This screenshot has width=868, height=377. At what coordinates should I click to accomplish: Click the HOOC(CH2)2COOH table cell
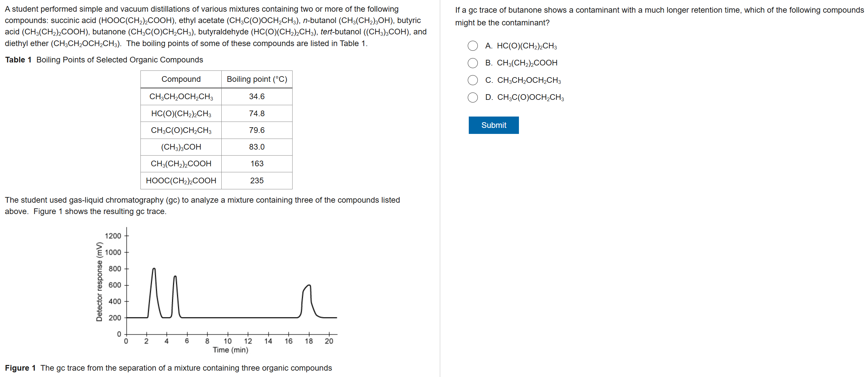pos(181,181)
